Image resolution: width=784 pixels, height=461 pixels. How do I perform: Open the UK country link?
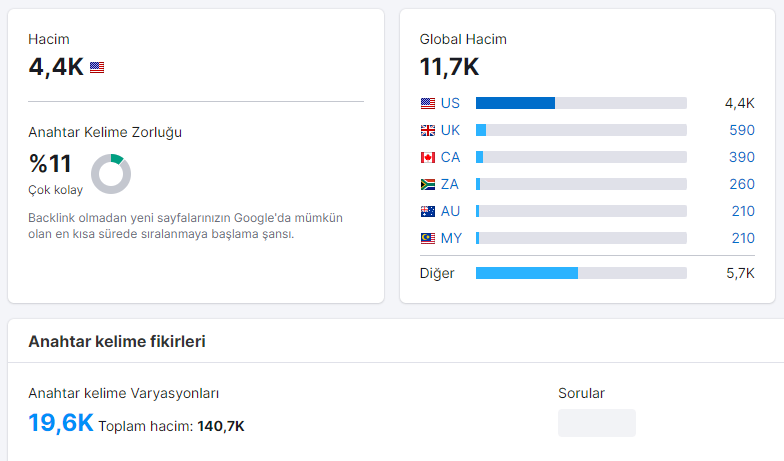click(450, 130)
